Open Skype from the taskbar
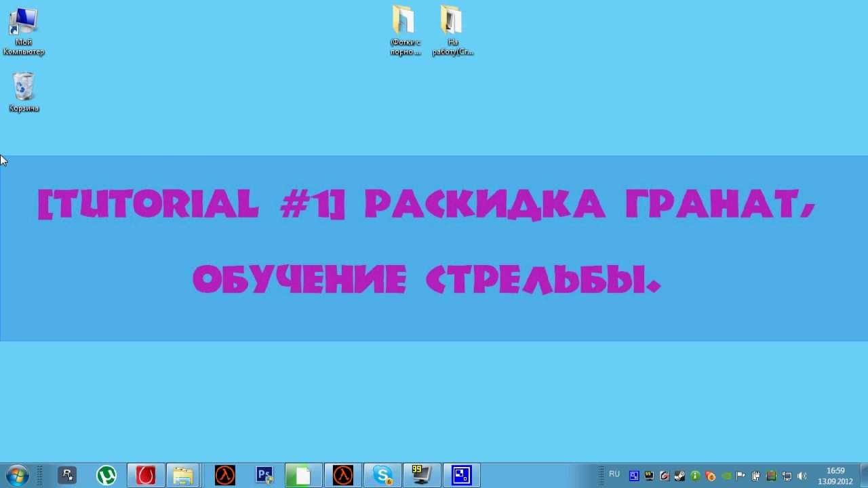Image resolution: width=868 pixels, height=488 pixels. [x=382, y=475]
